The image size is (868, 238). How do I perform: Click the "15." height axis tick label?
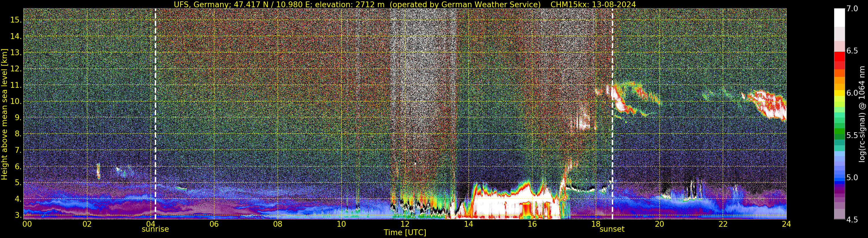16,20
